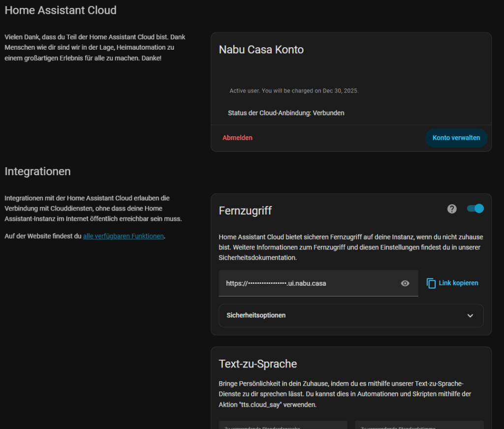Reveal the hidden nabu.casa URL with eye icon
This screenshot has height=429, width=504.
click(x=405, y=283)
